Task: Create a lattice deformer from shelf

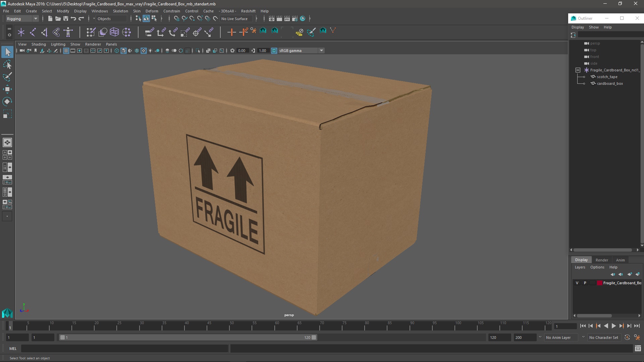Action: pos(114,32)
